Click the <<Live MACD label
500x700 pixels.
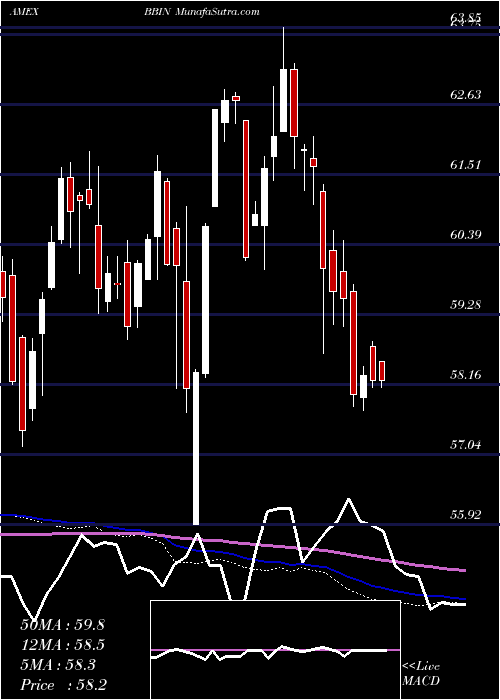click(421, 674)
